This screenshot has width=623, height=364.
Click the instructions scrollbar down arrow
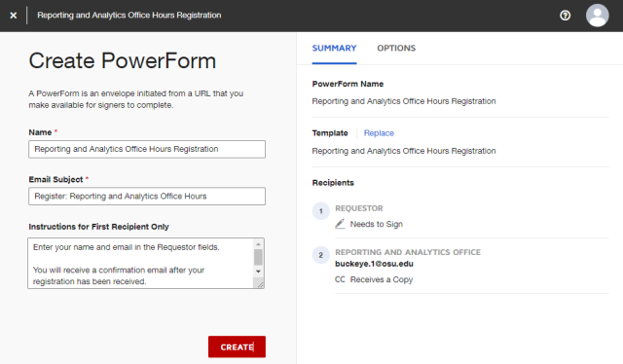258,272
